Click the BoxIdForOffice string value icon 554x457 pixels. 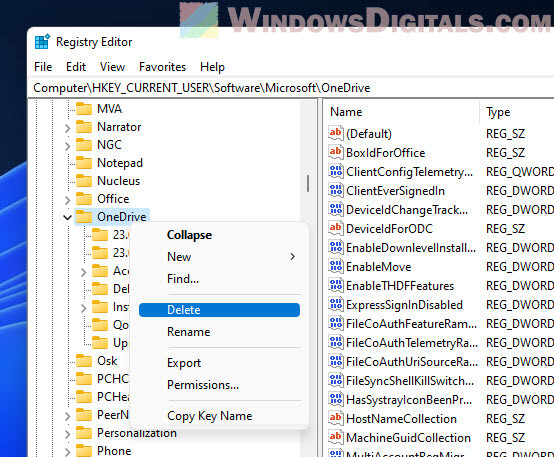coord(336,152)
